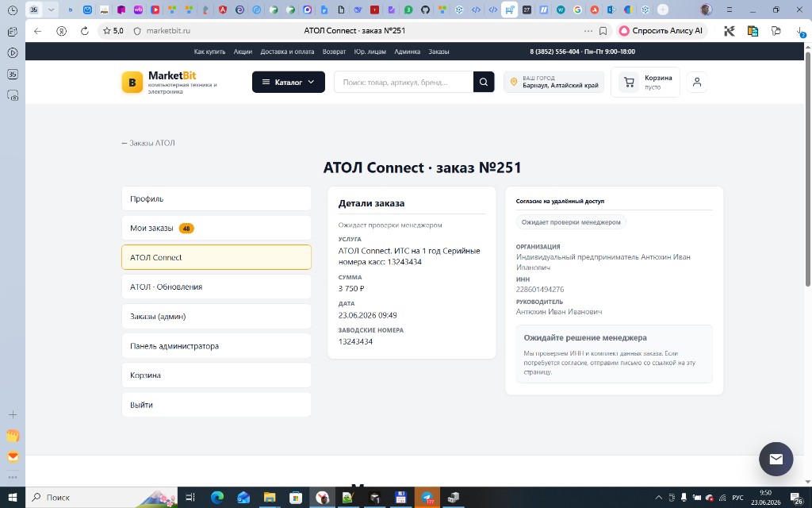Open the three-dot page menu in address bar
Viewport: 812px width, 508px height.
[588, 31]
